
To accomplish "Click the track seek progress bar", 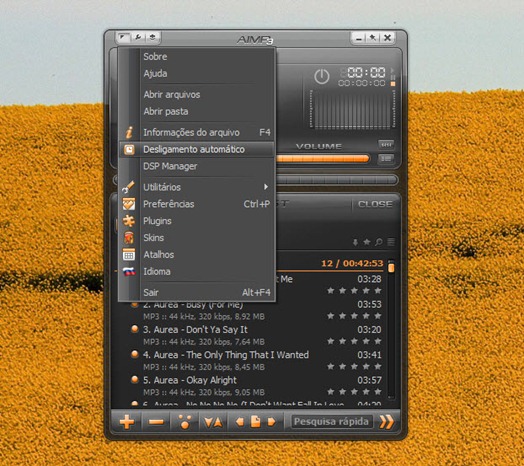I will [337, 180].
